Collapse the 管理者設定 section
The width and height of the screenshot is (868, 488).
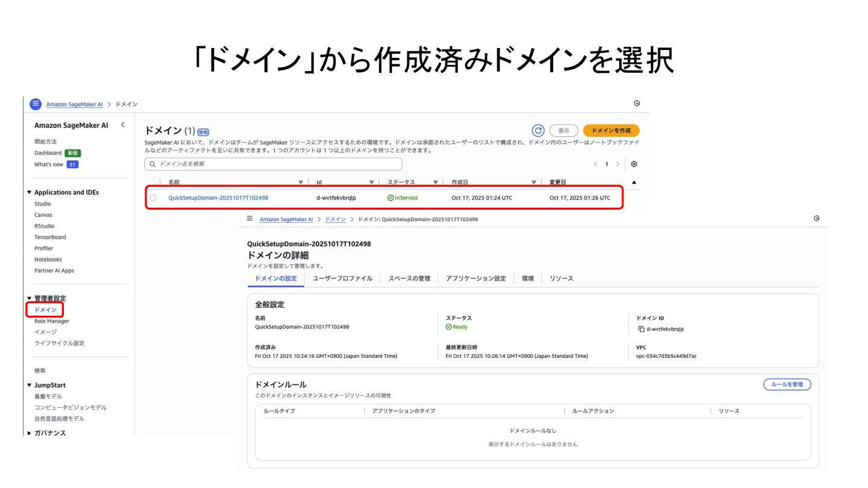[30, 298]
